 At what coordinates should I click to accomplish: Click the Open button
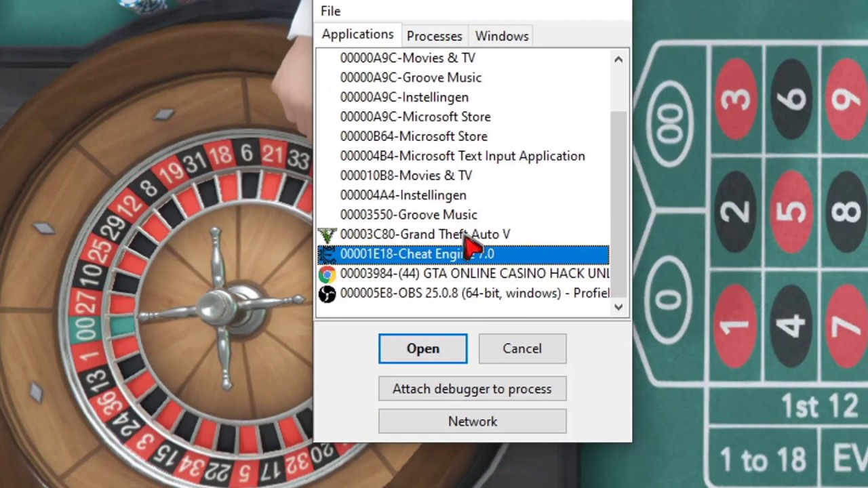pos(423,348)
